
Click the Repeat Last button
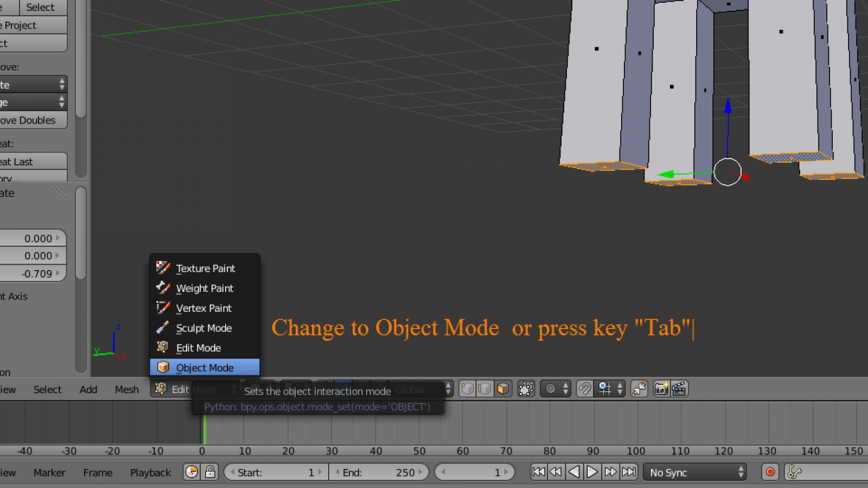click(x=33, y=162)
